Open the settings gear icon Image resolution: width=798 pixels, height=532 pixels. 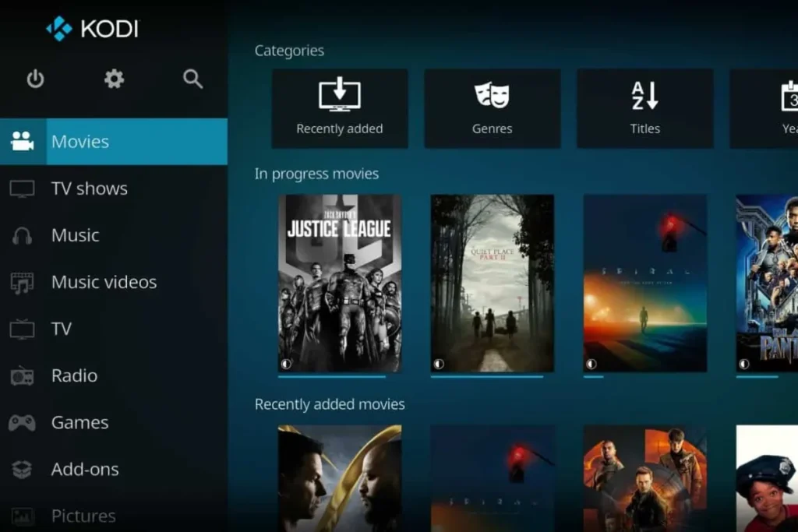pos(114,79)
